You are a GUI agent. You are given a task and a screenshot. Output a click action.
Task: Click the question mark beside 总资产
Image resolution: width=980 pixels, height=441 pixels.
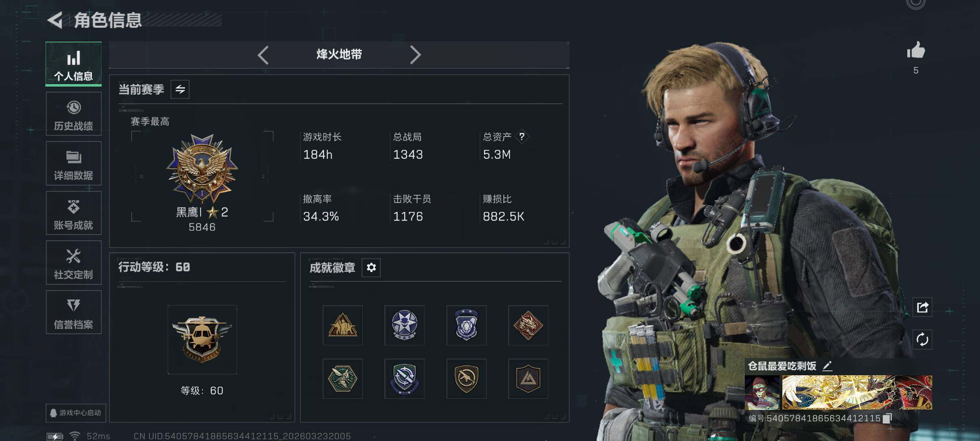pyautogui.click(x=522, y=137)
